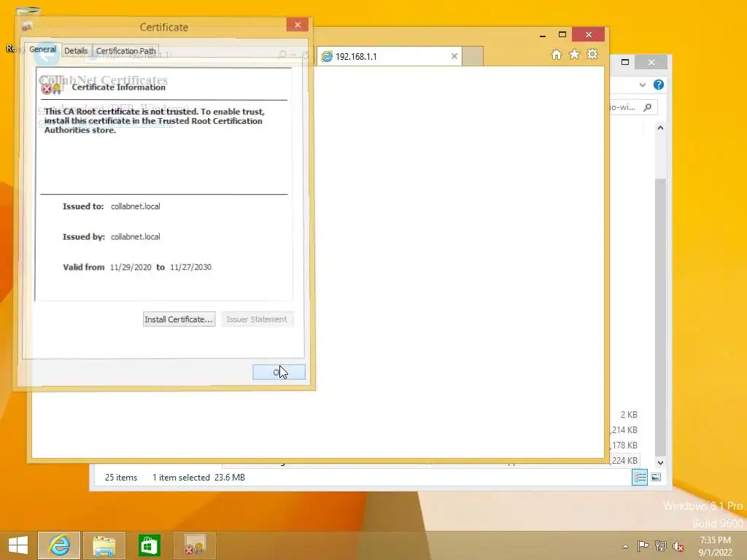Go to Internet Explorer home page

point(556,55)
